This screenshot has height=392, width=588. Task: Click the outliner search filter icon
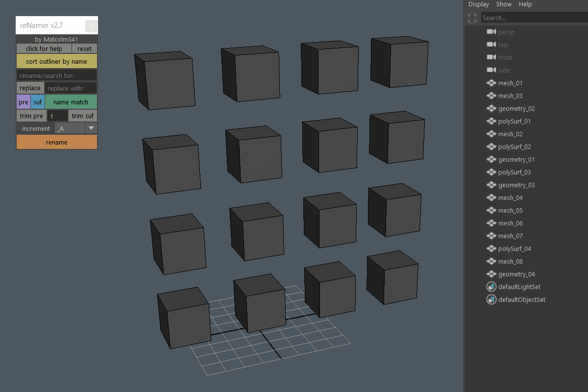click(x=472, y=18)
